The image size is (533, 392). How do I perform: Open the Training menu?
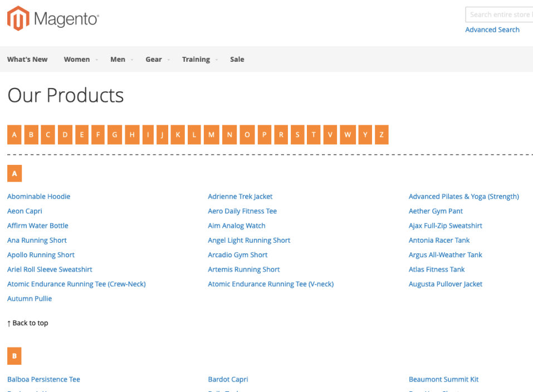[196, 59]
